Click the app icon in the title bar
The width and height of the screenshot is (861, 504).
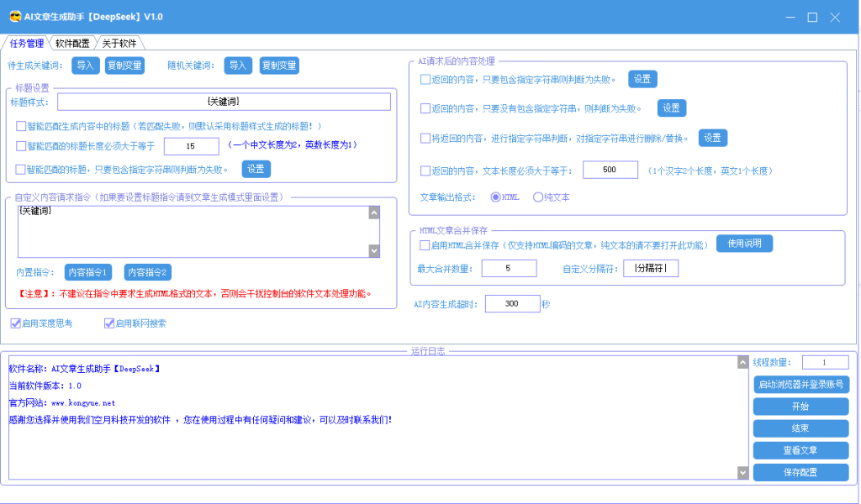15,17
